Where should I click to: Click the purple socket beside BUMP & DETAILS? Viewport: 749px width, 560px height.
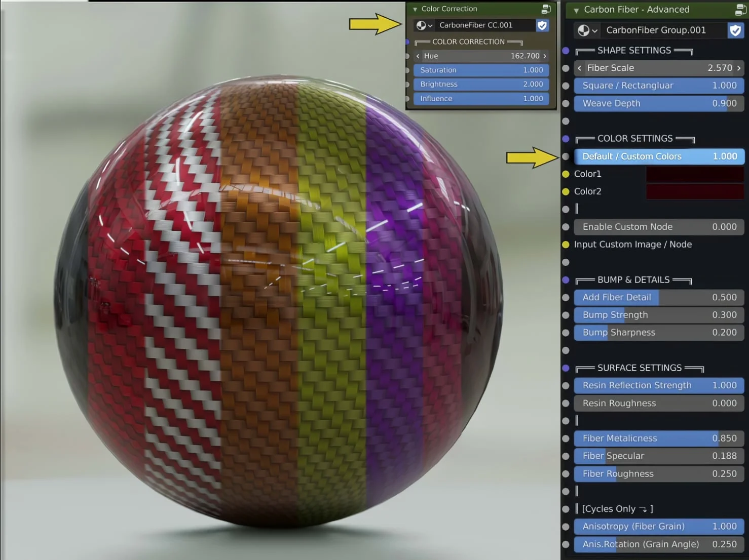pos(566,280)
